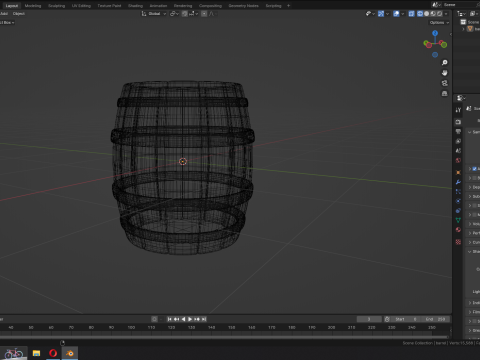480x360 pixels.
Task: Jump to the timeline end frame
Action: tap(204, 319)
